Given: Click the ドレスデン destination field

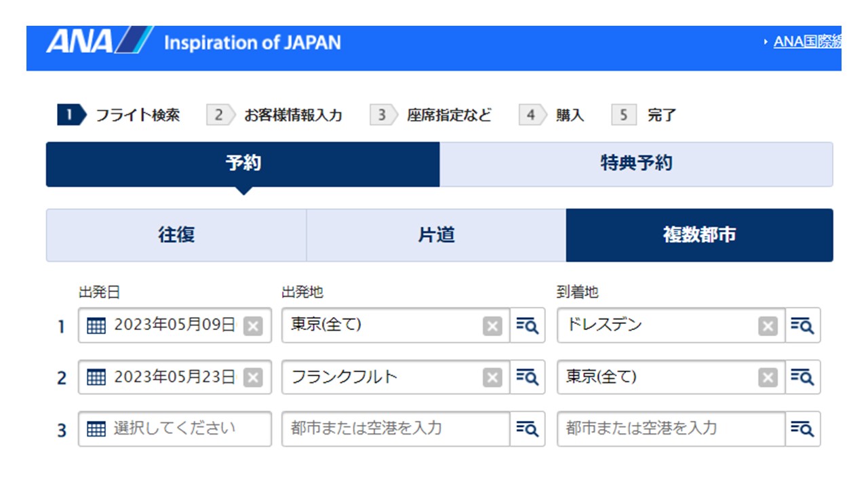Looking at the screenshot, I should pos(671,326).
